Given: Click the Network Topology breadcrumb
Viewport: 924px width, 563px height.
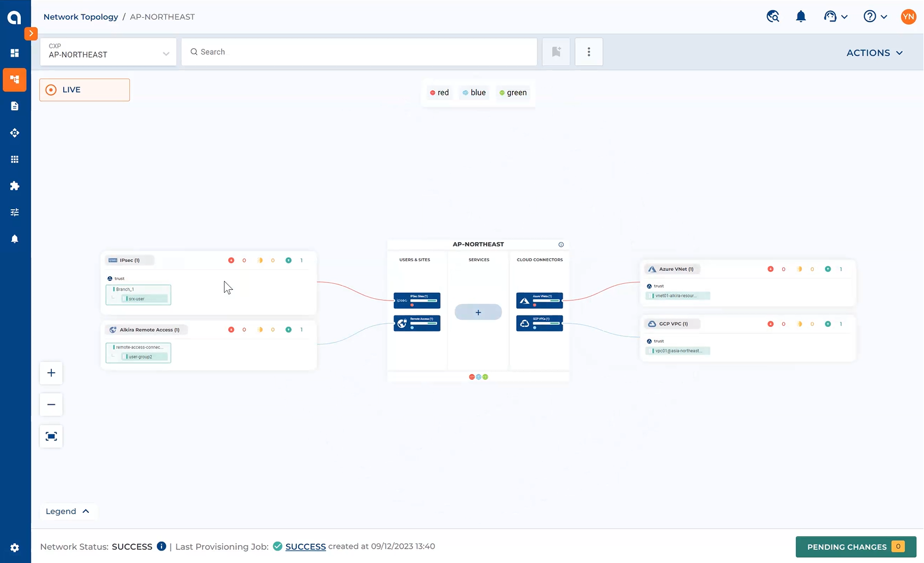Looking at the screenshot, I should 80,17.
